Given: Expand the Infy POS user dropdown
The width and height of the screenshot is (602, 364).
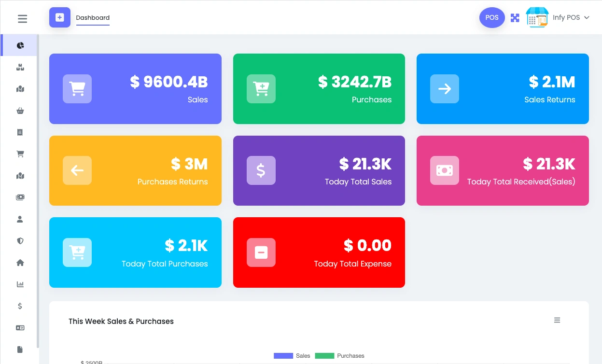Looking at the screenshot, I should [571, 17].
